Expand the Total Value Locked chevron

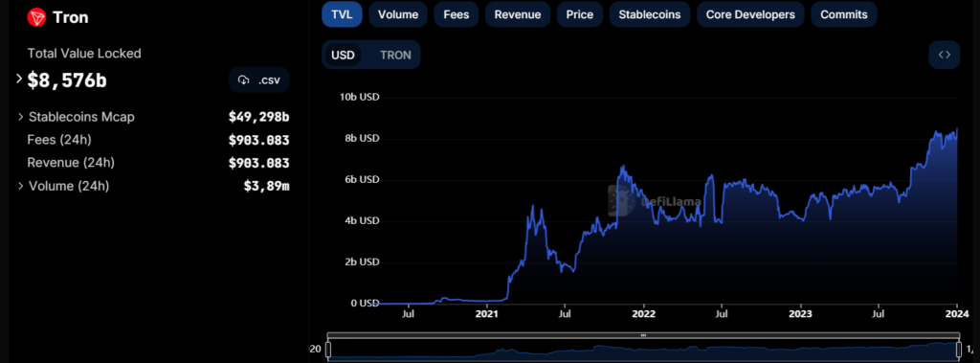pyautogui.click(x=19, y=79)
